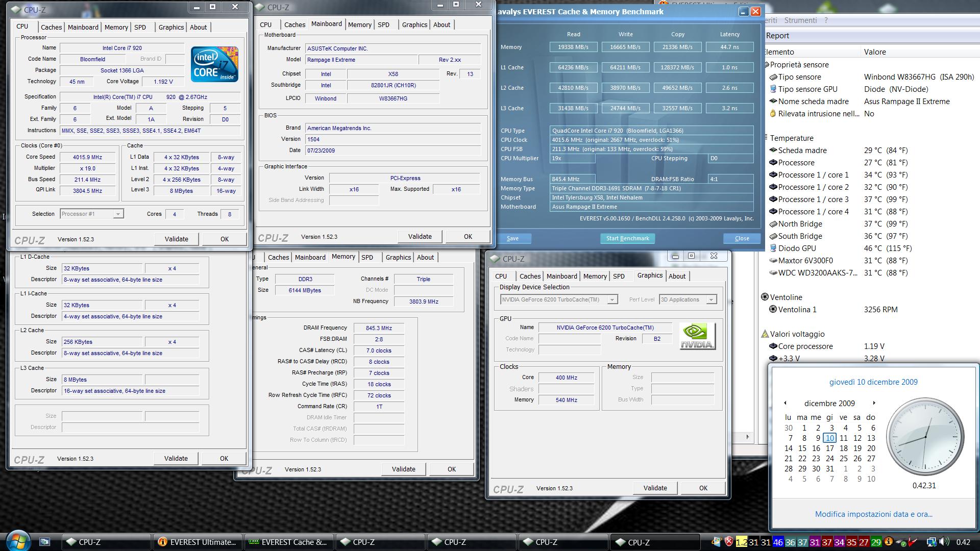Click the Maxtor 6V300F0 drive icon
The image size is (980, 551).
tap(773, 261)
